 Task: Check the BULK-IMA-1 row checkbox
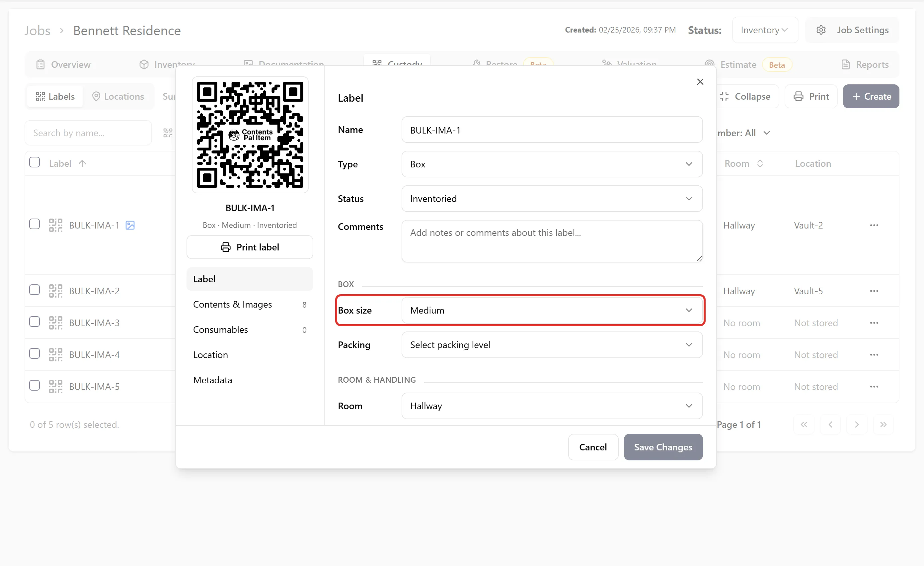35,224
